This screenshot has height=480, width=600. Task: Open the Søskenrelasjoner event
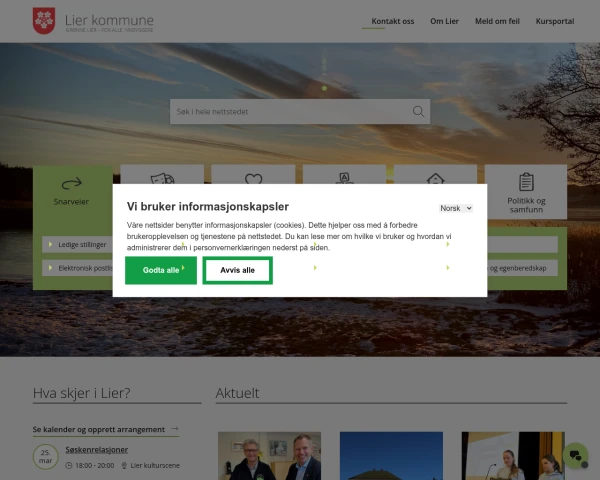point(96,450)
